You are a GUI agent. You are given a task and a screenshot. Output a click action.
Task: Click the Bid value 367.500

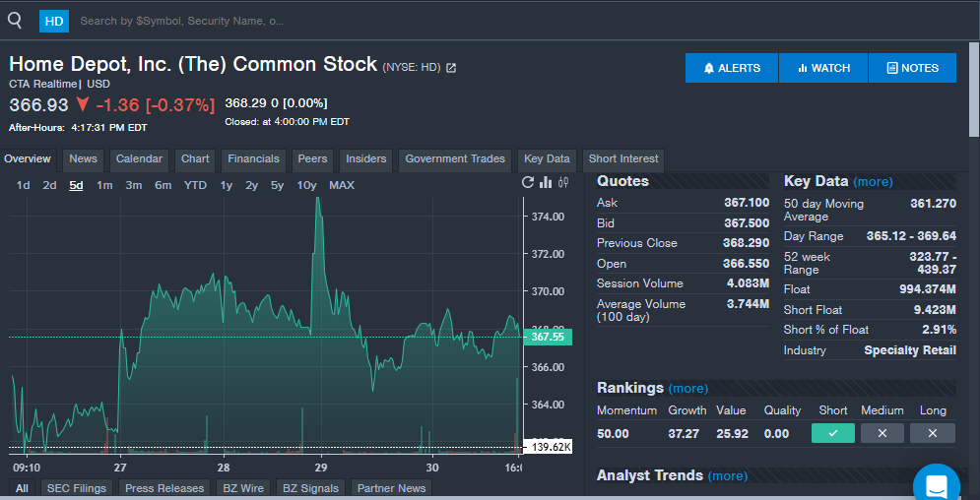747,222
